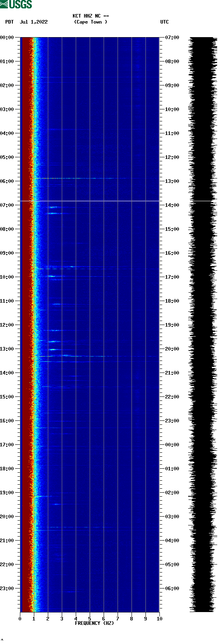Click the 09:00 PDT time label
The image size is (220, 644).
pos(7,253)
